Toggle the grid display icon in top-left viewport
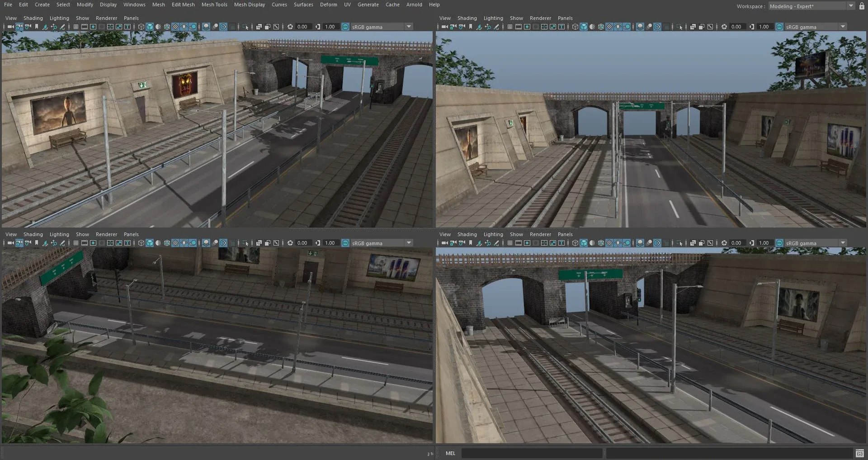The width and height of the screenshot is (868, 460). coord(75,27)
